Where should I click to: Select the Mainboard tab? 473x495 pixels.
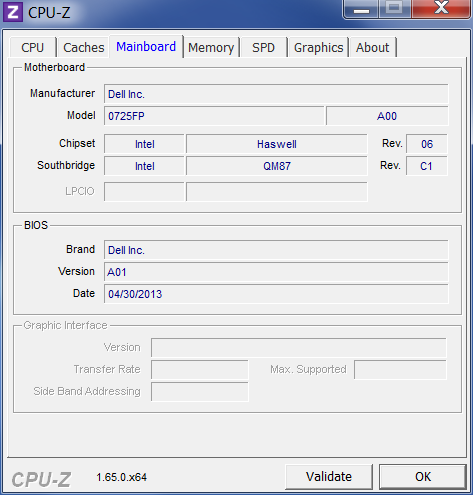pyautogui.click(x=146, y=46)
